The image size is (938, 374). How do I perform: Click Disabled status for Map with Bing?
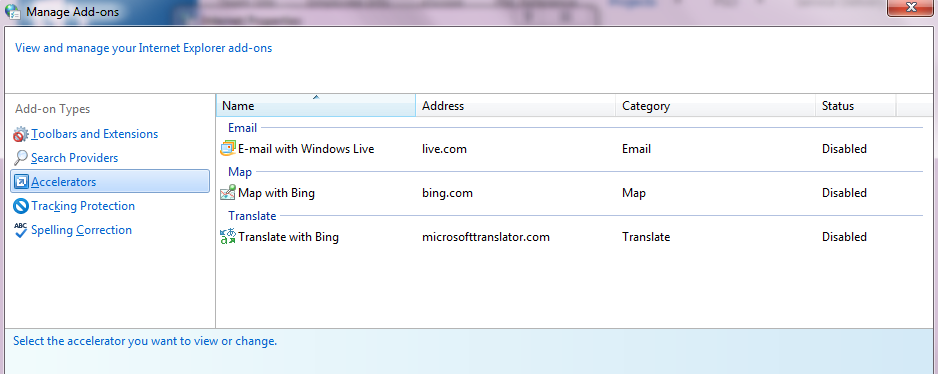point(844,193)
